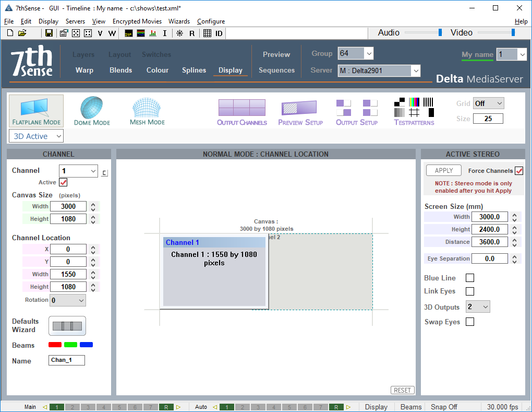This screenshot has height=412, width=532.
Task: Open the Configure menu
Action: [x=211, y=21]
